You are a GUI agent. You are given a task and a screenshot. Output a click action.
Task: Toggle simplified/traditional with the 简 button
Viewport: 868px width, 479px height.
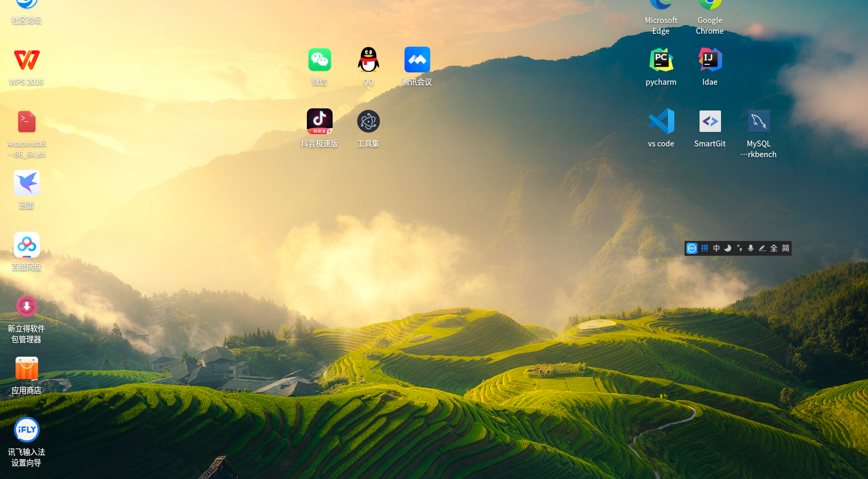coord(785,248)
